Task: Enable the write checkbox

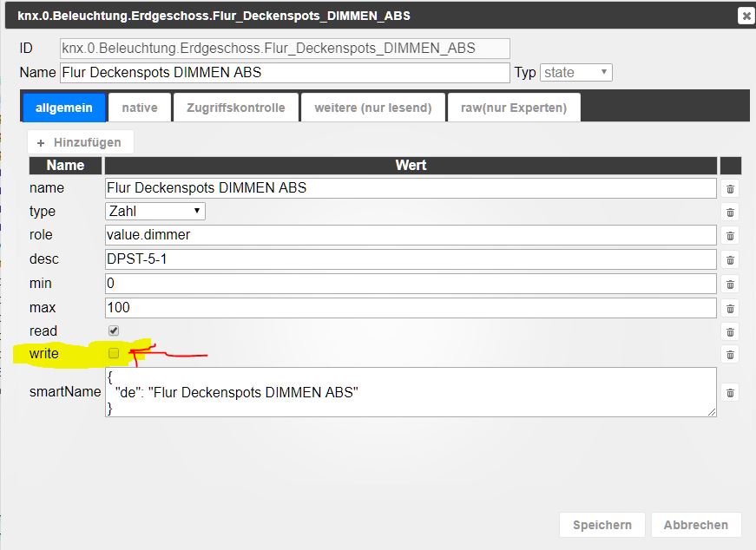Action: pyautogui.click(x=114, y=353)
